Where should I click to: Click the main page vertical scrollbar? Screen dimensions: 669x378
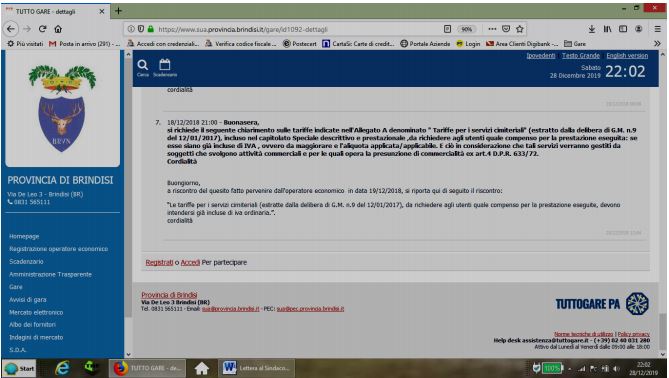(x=663, y=204)
